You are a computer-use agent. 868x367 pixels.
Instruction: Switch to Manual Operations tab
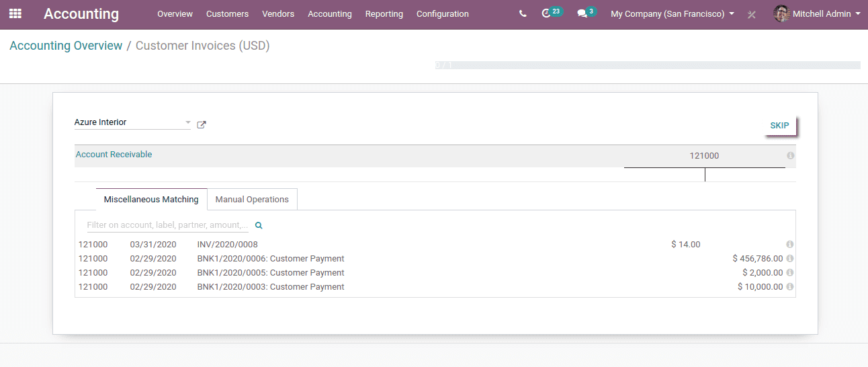click(252, 200)
